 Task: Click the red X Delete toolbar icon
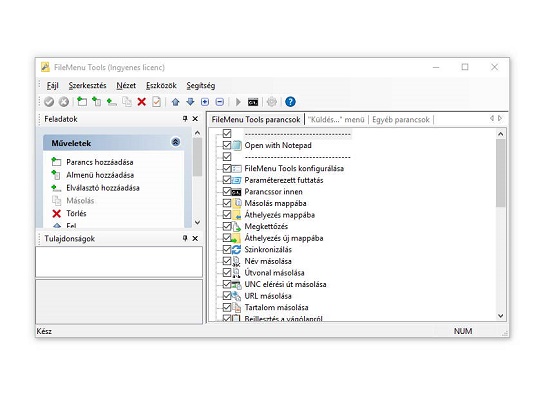tap(142, 102)
